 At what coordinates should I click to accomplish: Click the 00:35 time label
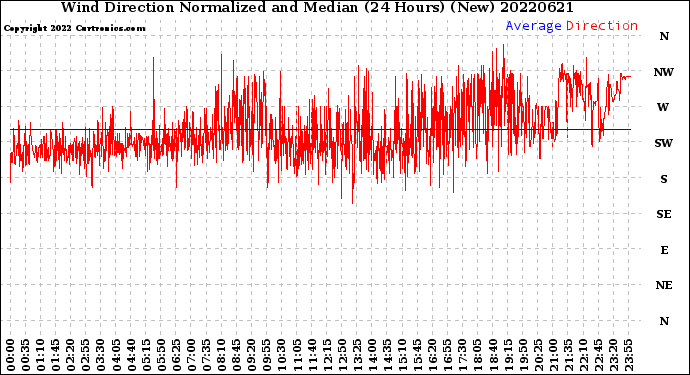click(x=26, y=356)
